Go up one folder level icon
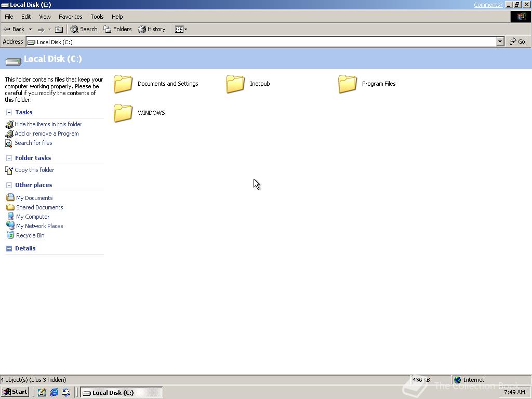 coord(59,30)
